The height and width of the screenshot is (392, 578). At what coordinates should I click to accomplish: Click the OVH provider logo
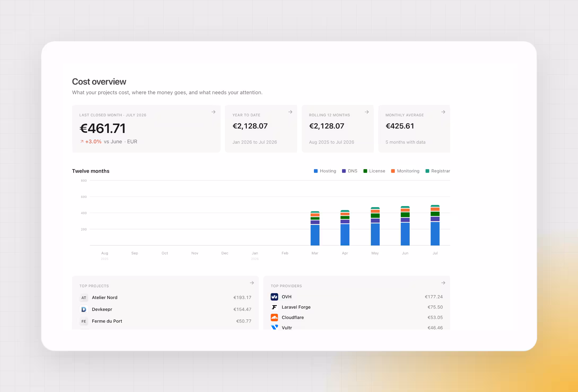[274, 297]
